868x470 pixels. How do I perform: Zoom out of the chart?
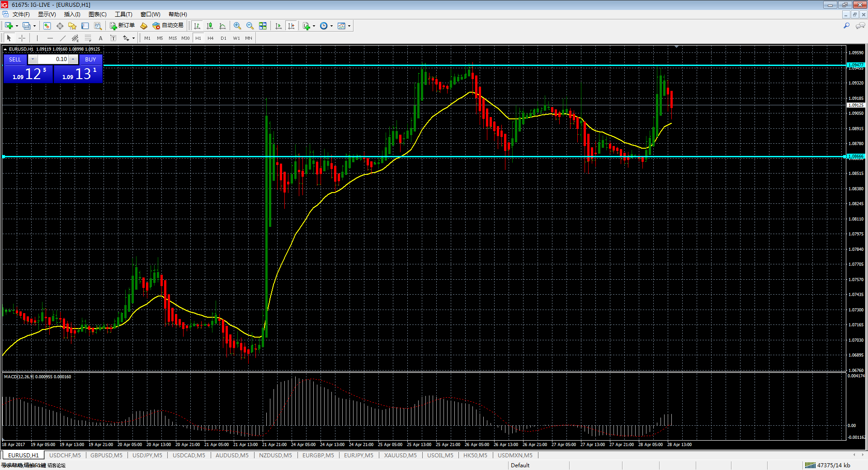(x=250, y=26)
